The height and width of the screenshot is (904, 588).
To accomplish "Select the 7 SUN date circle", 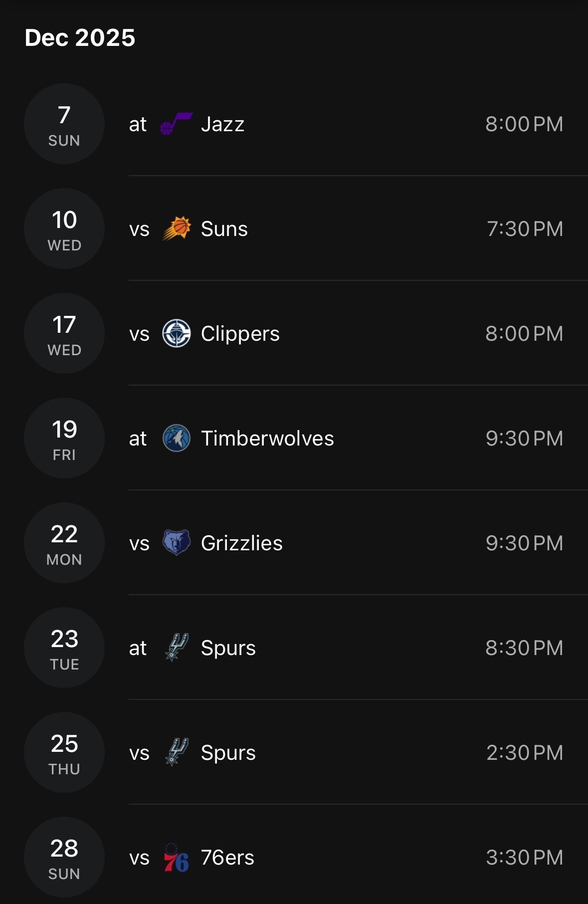I will tap(64, 124).
